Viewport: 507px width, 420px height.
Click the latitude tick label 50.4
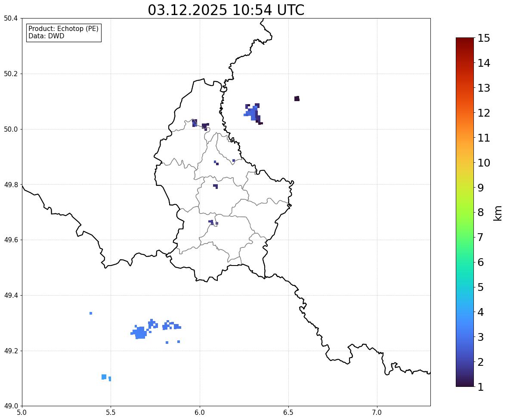click(11, 19)
